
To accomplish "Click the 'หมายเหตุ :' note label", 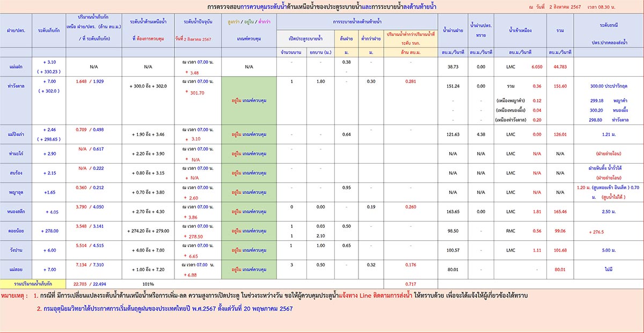I will click(14, 295).
